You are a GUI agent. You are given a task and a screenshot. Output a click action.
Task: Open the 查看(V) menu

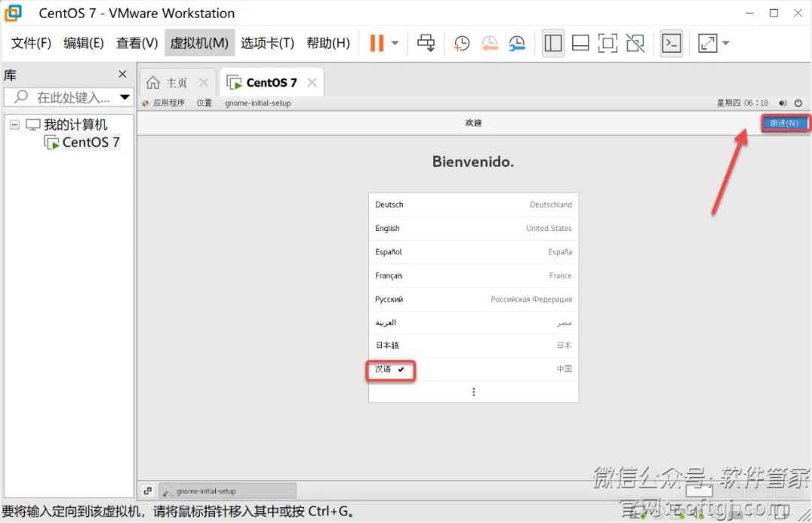pyautogui.click(x=137, y=43)
